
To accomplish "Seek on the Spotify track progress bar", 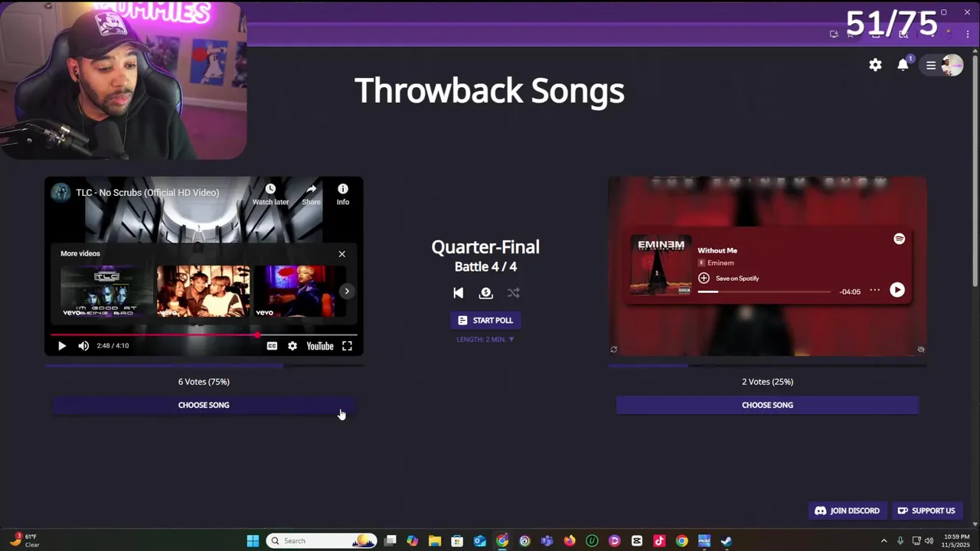I will point(764,292).
